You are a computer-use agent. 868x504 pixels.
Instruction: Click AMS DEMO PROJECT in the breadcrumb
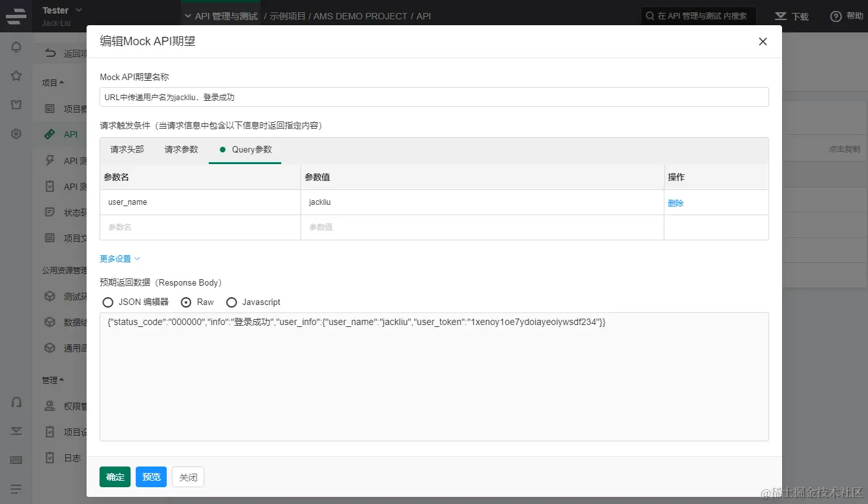[361, 16]
